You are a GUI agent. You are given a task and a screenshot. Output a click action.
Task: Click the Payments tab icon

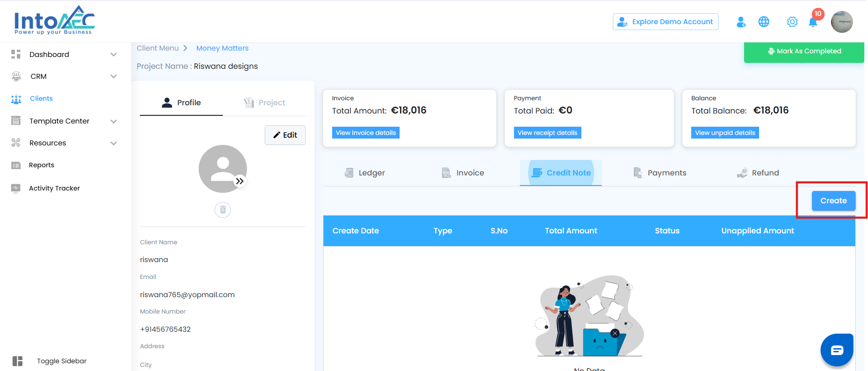tap(637, 173)
